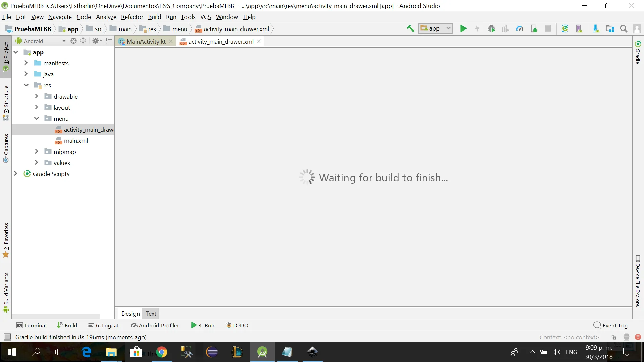Run the app with green play button

point(463,29)
